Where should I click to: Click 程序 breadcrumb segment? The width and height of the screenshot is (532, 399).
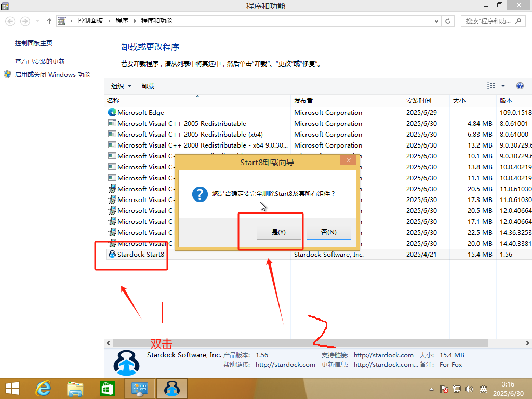pos(122,21)
